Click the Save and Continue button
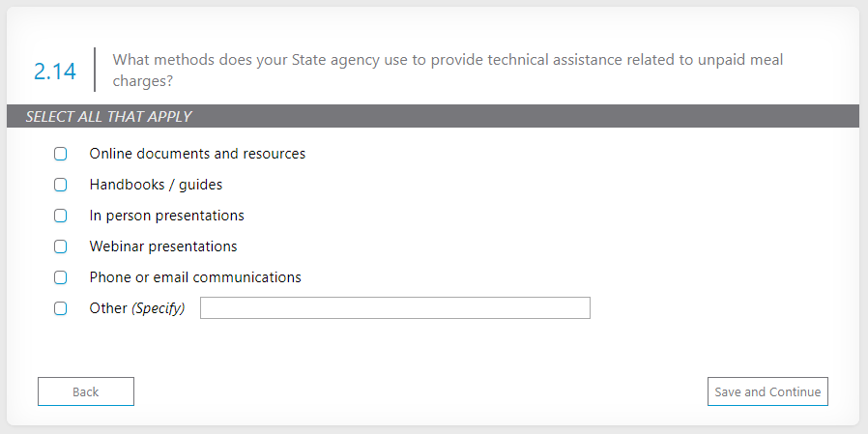 pos(767,391)
